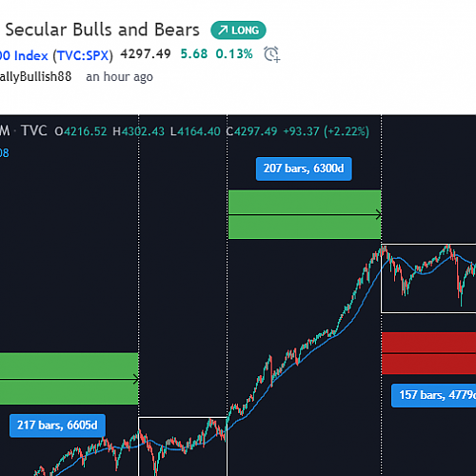
Task: Click the lower-left green range rectangle
Action: coord(69,379)
